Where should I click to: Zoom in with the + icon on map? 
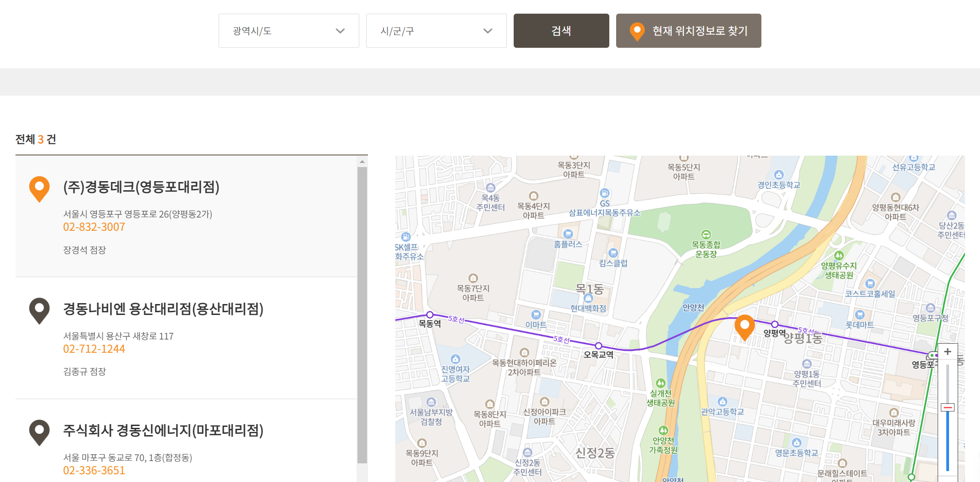point(948,351)
